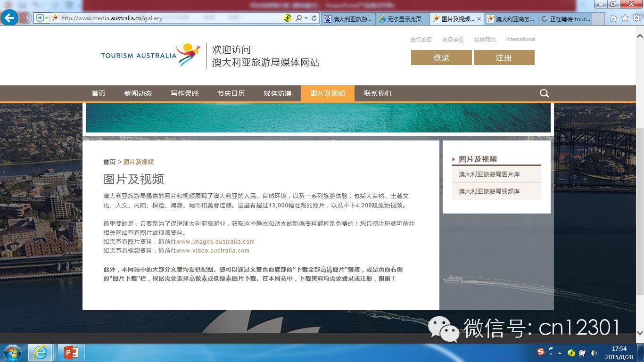Viewport: 644px width, 362px height.
Task: Open the browser Home icon
Action: (x=613, y=18)
